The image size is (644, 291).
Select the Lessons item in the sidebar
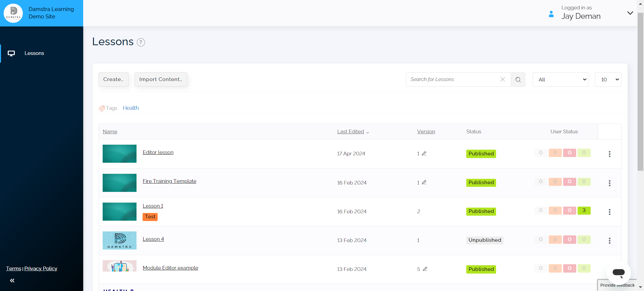(42, 53)
